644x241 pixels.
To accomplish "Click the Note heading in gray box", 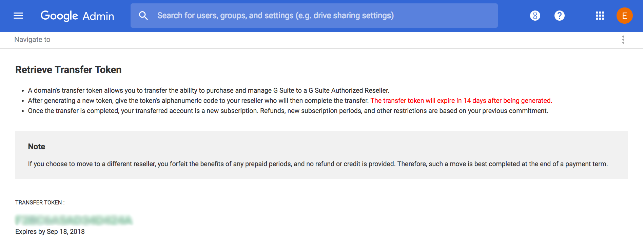I will coord(36,147).
